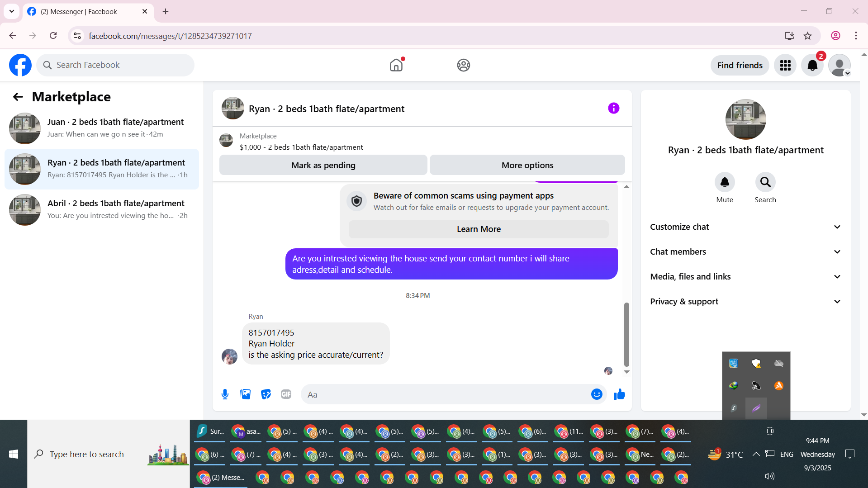Viewport: 868px width, 488px height.
Task: Click Find friends button
Action: [x=740, y=65]
